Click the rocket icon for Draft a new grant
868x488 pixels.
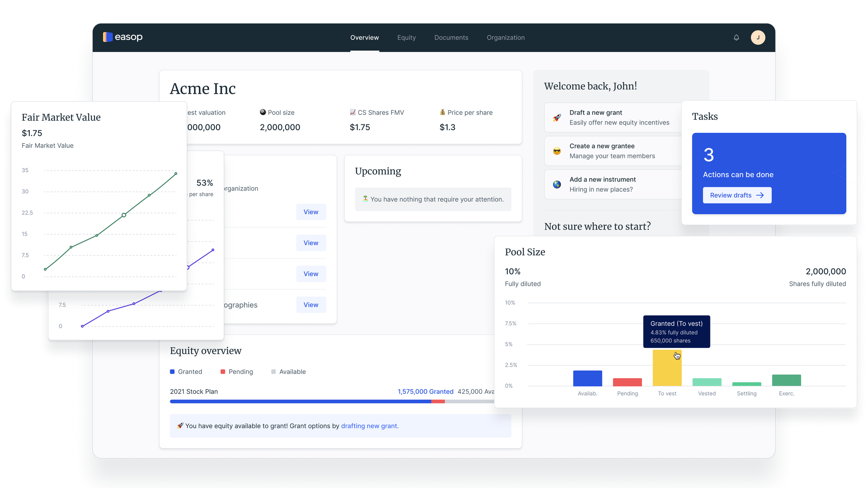557,118
